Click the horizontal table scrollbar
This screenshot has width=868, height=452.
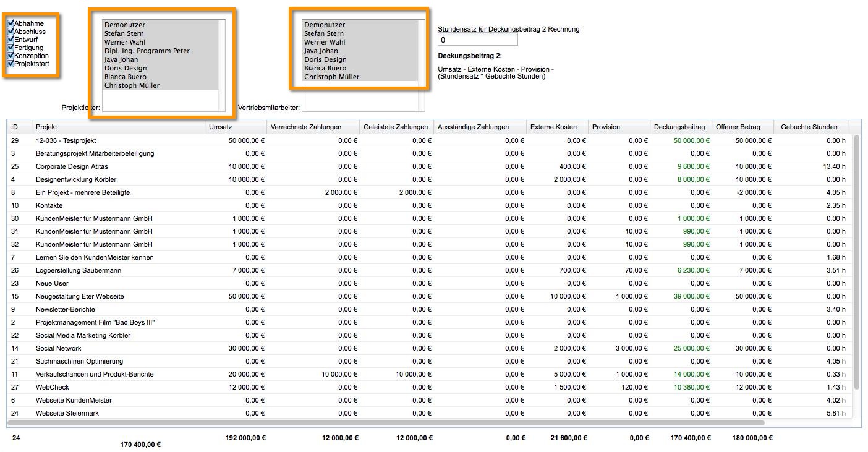pyautogui.click(x=386, y=424)
